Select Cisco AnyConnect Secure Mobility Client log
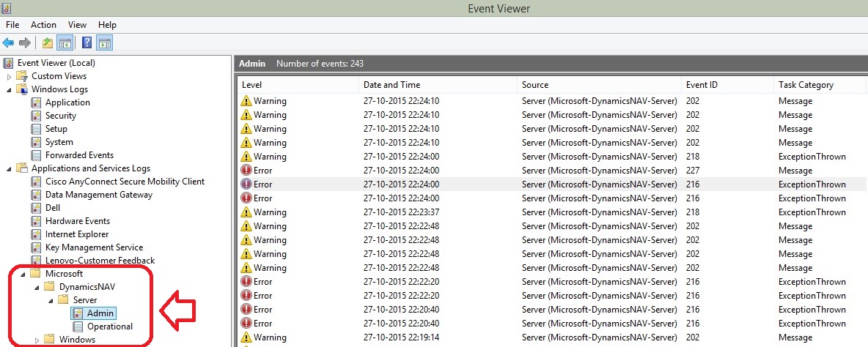Viewport: 868px width, 347px height. click(x=125, y=182)
